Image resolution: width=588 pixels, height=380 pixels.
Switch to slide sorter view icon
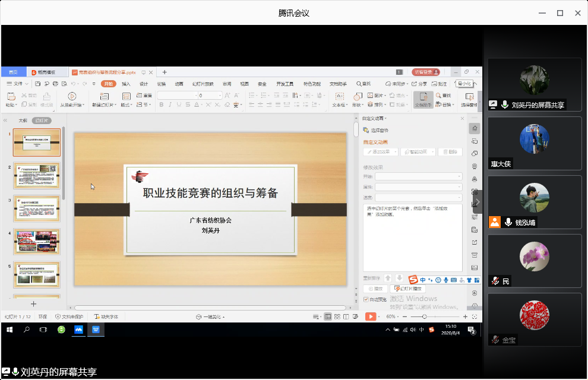pos(337,317)
